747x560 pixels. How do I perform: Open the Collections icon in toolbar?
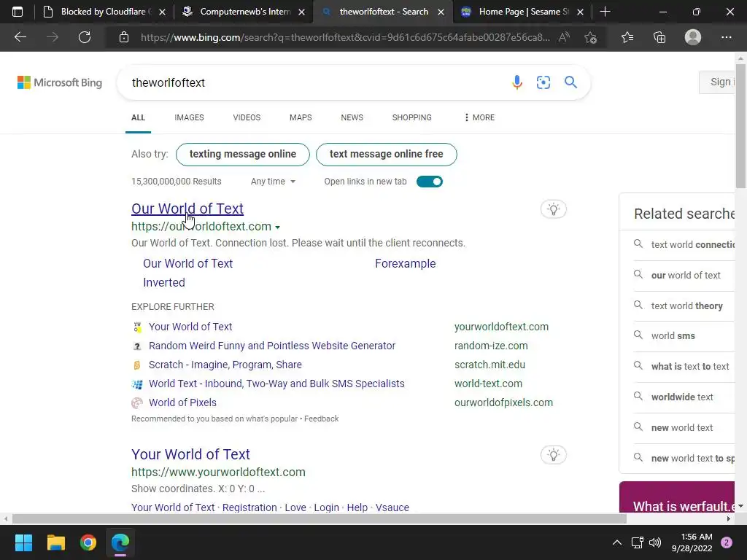point(659,37)
